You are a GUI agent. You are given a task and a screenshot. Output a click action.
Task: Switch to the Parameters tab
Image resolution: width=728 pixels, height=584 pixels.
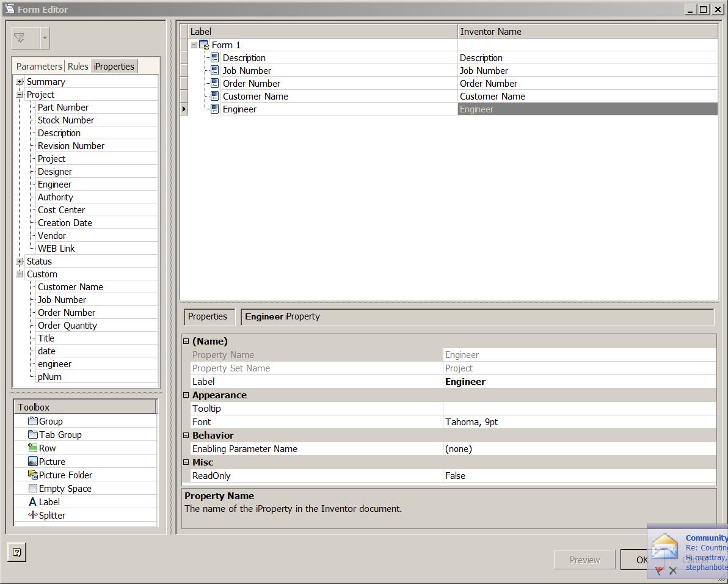[39, 67]
